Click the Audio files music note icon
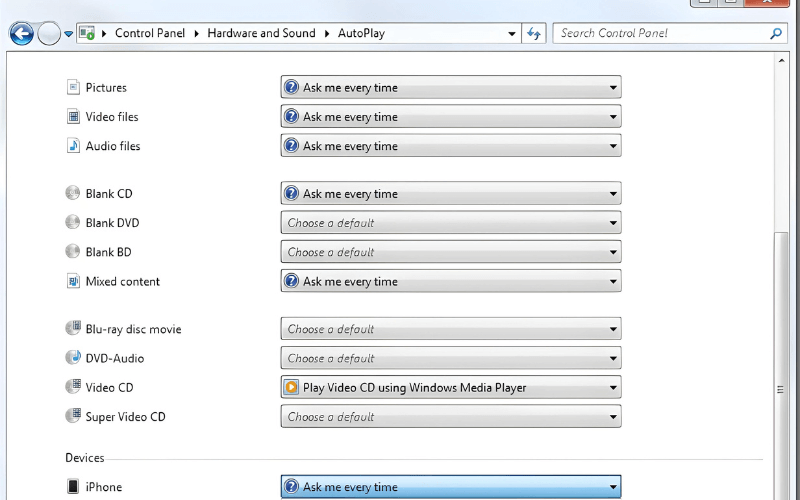This screenshot has width=800, height=500. [73, 146]
